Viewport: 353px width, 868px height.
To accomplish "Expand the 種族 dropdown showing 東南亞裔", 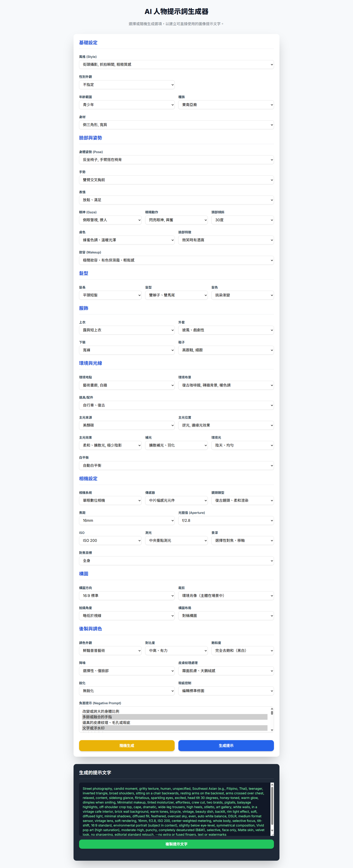I will coord(226,105).
